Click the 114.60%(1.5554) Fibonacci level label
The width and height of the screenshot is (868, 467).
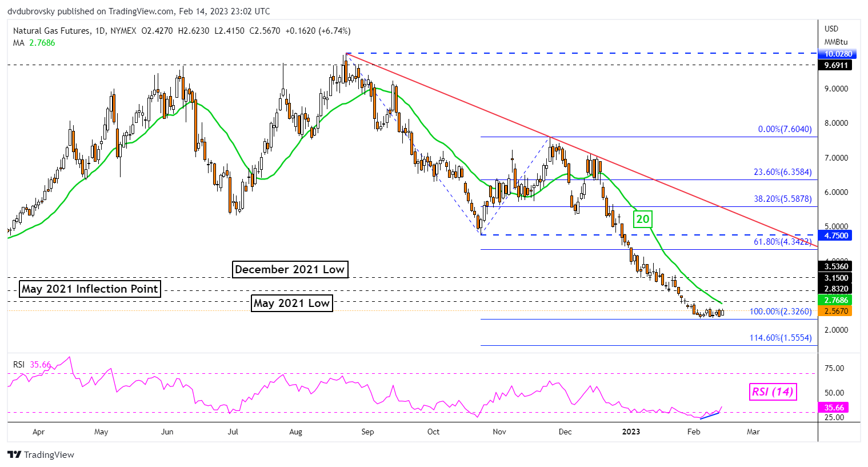pos(781,338)
